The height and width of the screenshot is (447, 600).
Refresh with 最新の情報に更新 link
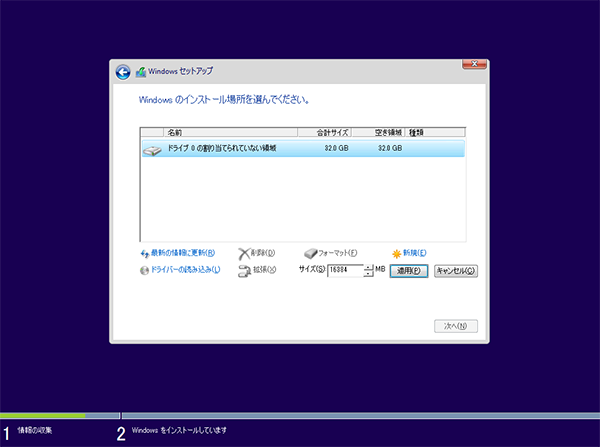(183, 253)
